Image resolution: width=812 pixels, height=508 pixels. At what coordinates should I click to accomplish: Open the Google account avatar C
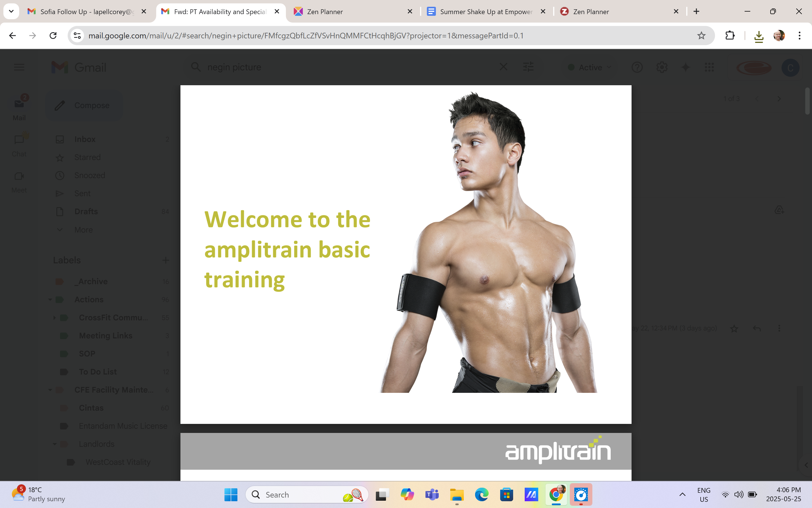coord(790,68)
